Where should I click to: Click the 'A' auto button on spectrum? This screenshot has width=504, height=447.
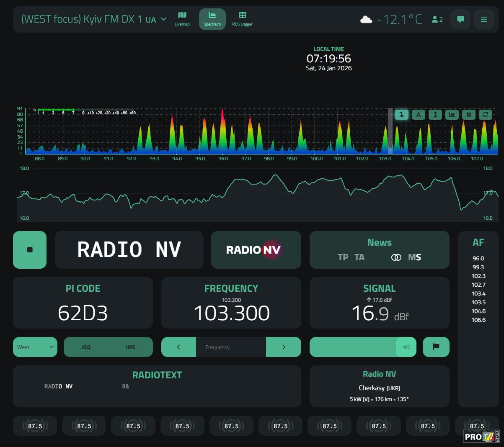tap(419, 114)
